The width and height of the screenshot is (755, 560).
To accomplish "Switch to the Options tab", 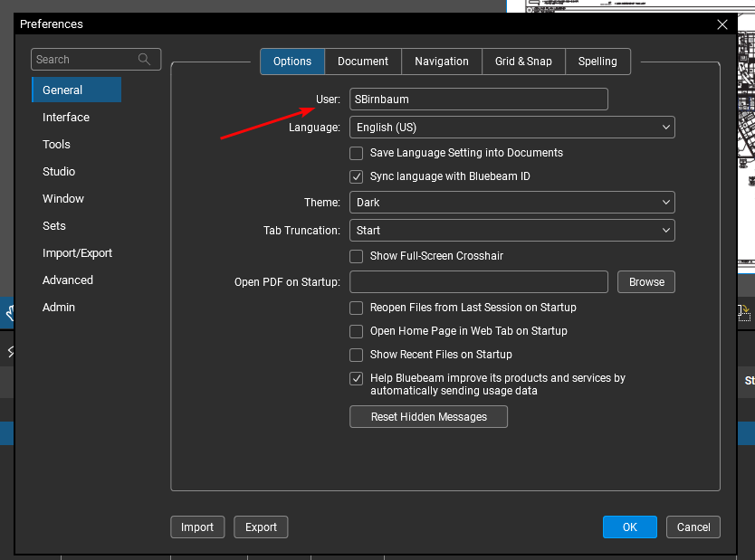I will (x=292, y=62).
